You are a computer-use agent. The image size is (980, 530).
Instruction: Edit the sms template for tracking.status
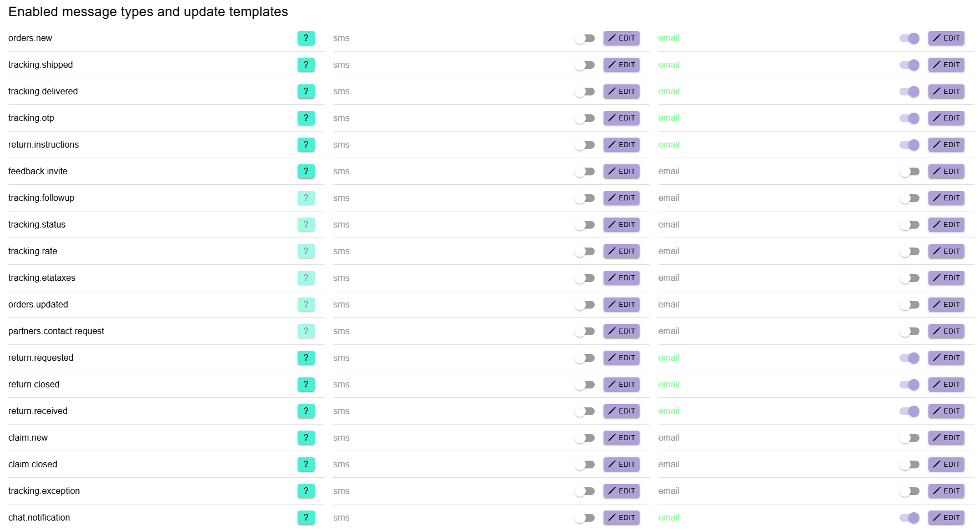[x=621, y=225]
